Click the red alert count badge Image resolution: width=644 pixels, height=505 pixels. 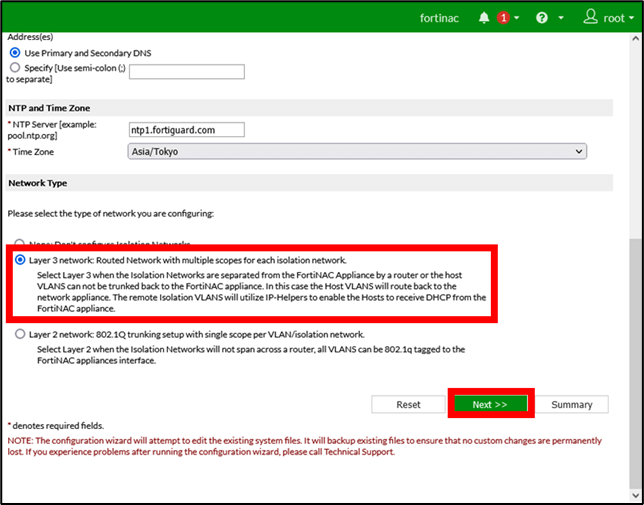click(504, 18)
